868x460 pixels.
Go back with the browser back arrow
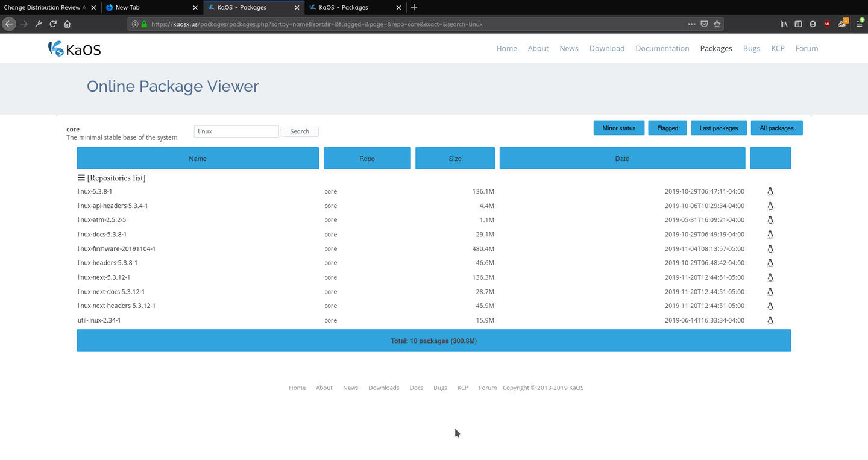(9, 24)
